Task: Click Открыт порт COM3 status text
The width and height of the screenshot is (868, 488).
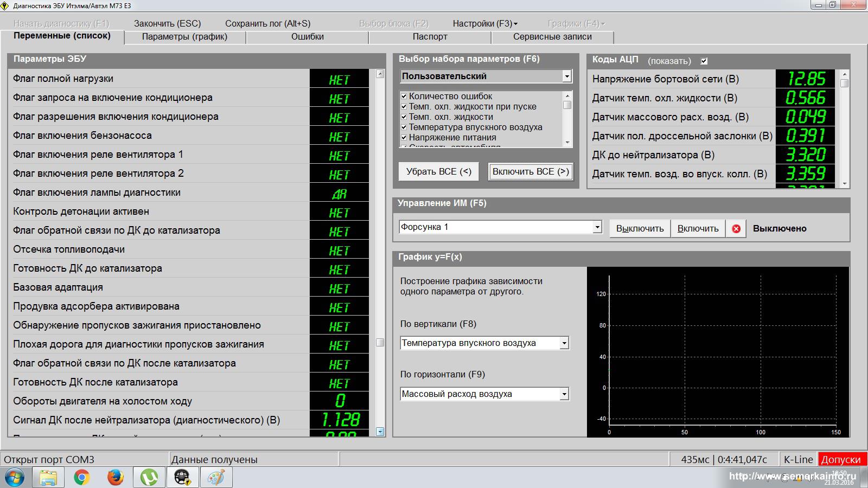Action: pos(49,459)
